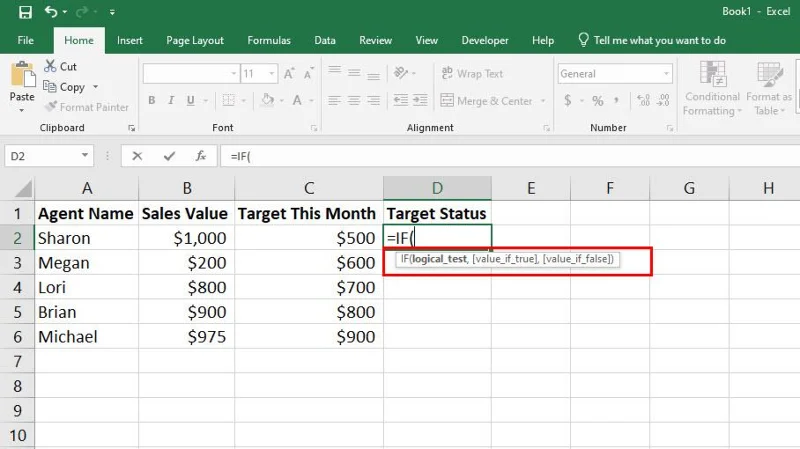Click Top Align icon

pyautogui.click(x=335, y=72)
